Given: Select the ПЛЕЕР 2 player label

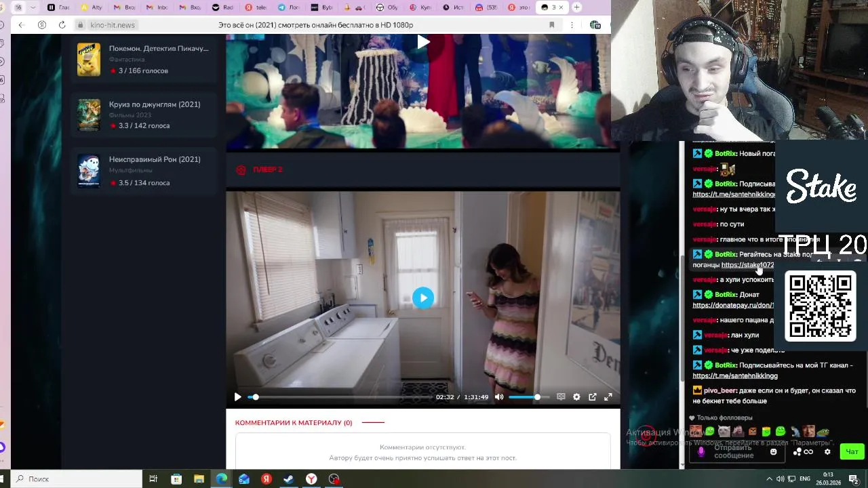Looking at the screenshot, I should click(x=267, y=169).
